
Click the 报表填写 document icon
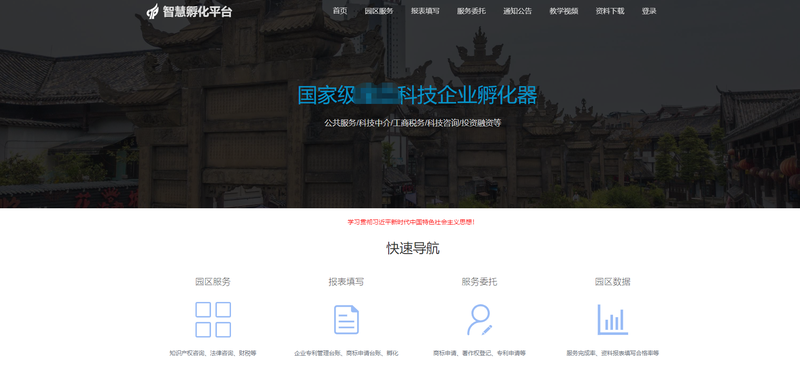click(346, 320)
